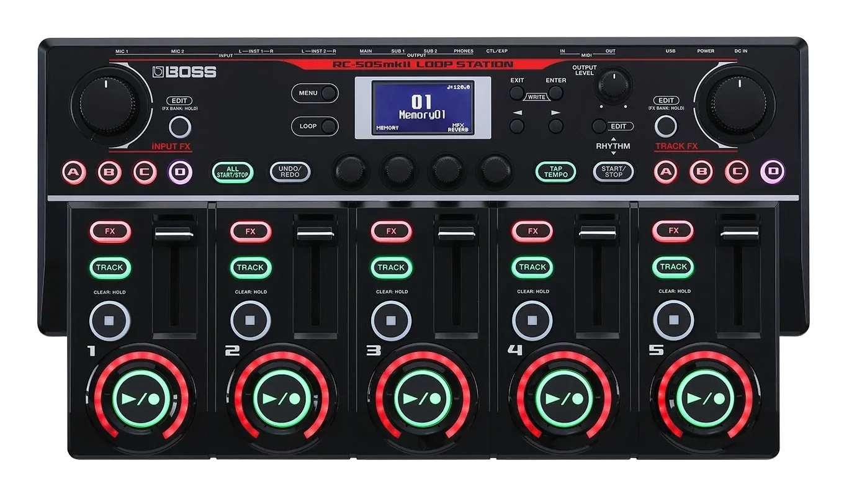Activate Input FX button B
Image resolution: width=844 pixels, height=504 pixels.
109,172
